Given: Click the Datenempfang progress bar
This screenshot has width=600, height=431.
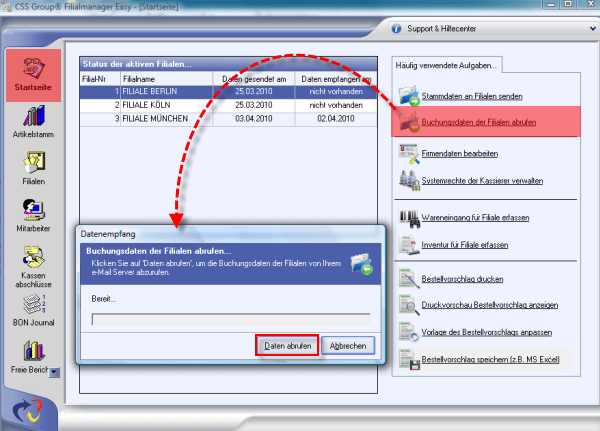Looking at the screenshot, I should tap(231, 319).
